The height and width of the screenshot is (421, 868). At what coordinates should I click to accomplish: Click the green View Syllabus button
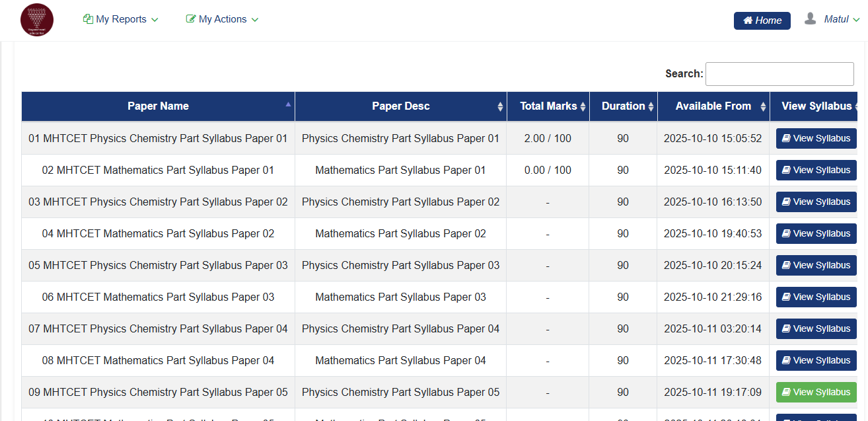coord(816,393)
